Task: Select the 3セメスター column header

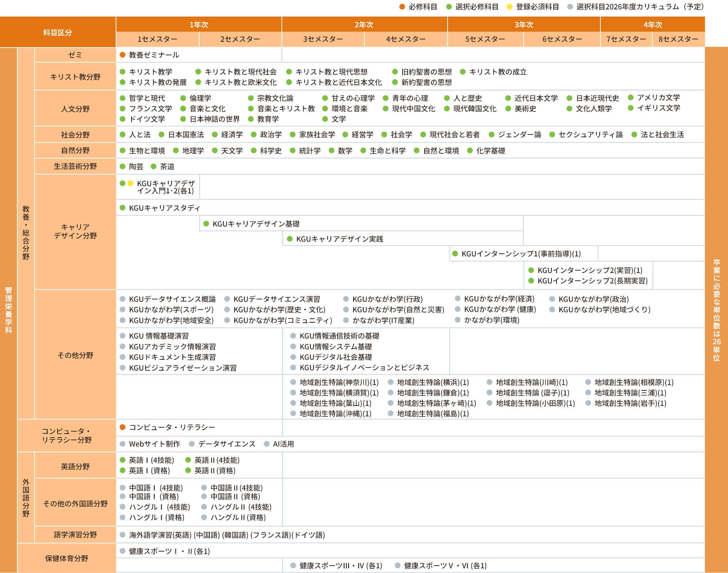Action: click(x=323, y=39)
